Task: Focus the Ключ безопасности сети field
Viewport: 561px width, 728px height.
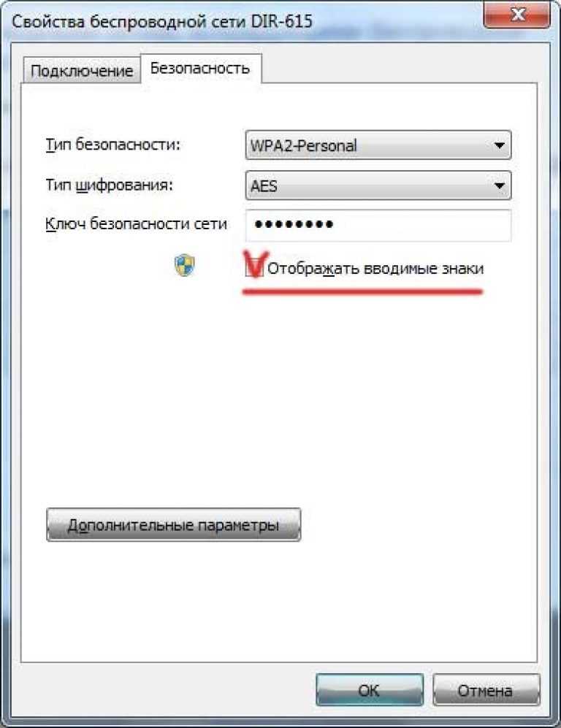Action: 378,225
